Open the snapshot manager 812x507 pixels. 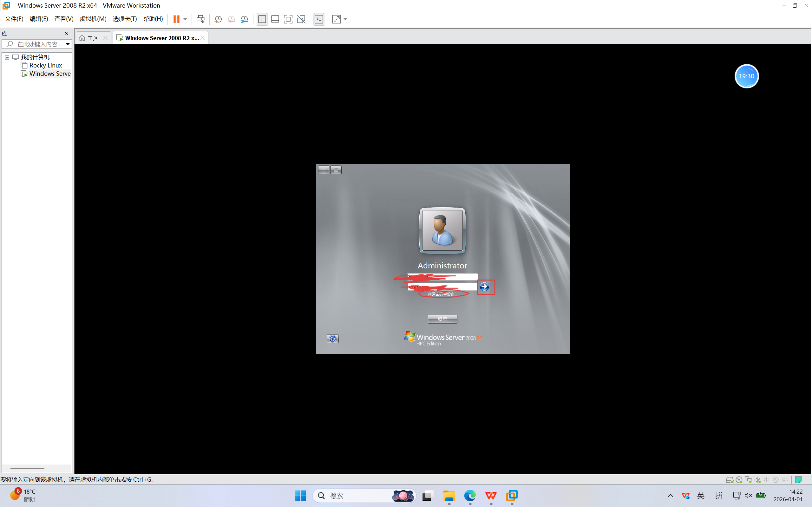click(245, 19)
